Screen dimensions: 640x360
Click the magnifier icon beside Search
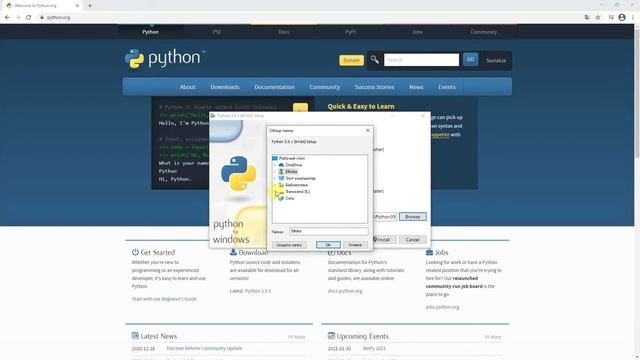click(374, 60)
